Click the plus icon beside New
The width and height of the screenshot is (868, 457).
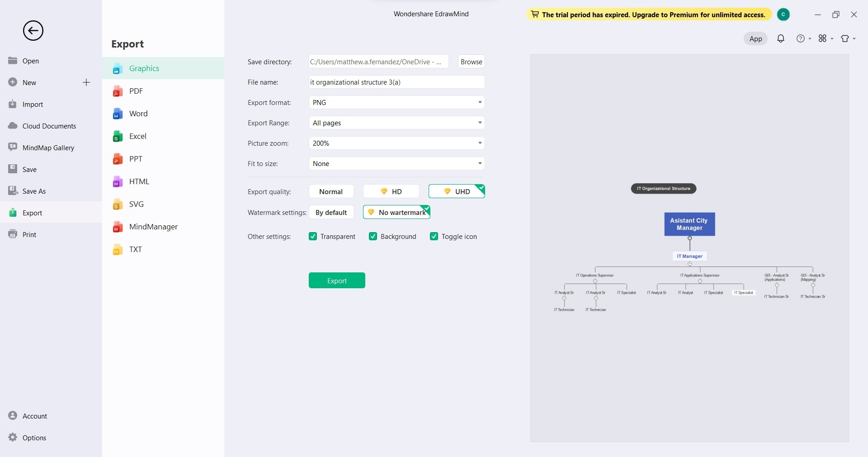click(86, 82)
